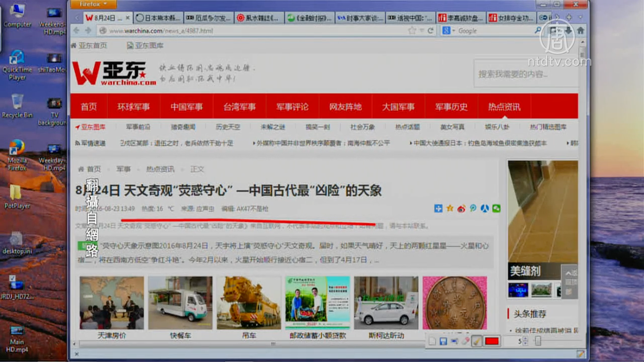This screenshot has width=644, height=362.
Task: Click the new blank page icon
Action: [432, 341]
